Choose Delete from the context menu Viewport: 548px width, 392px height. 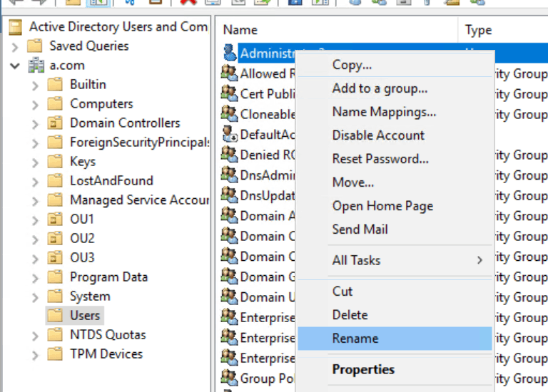pos(394,315)
